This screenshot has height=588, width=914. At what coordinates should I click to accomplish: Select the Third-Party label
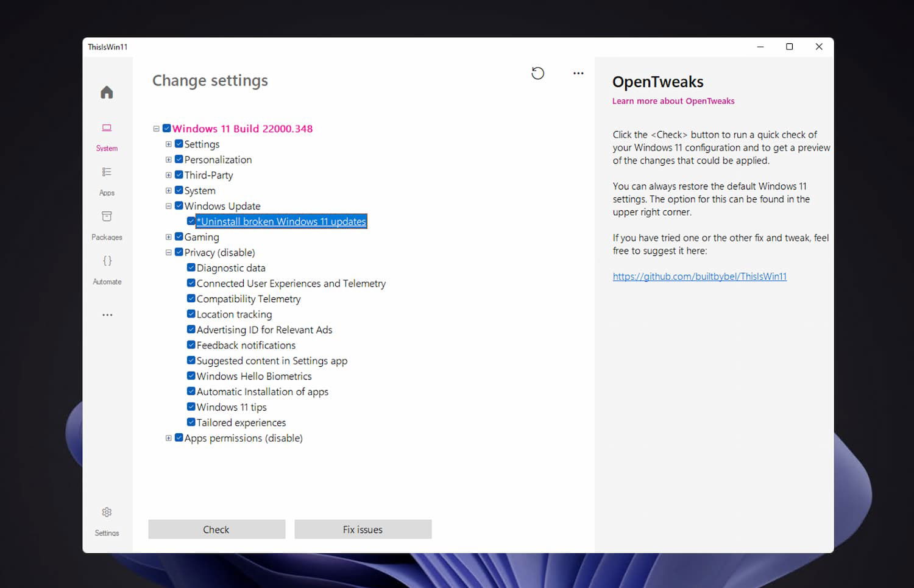click(x=209, y=175)
